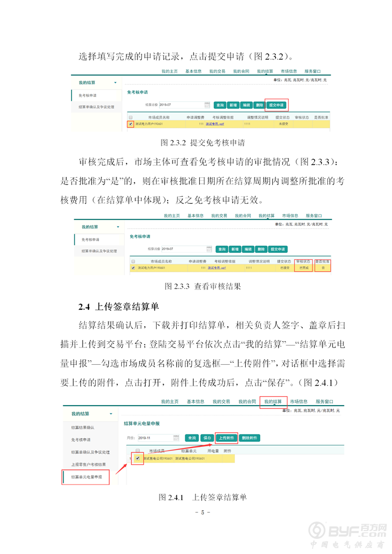Open calendar icon in figure 2.3.2 form
This screenshot has height=554, width=392.
207,105
